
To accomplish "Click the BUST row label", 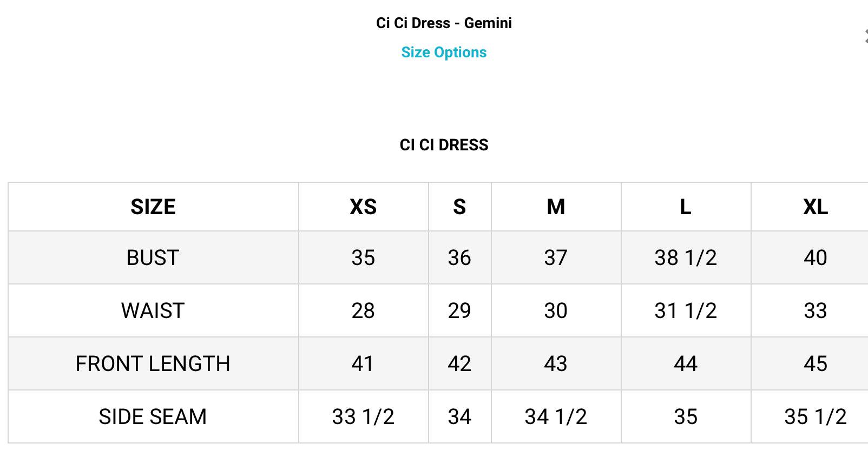I will (153, 258).
